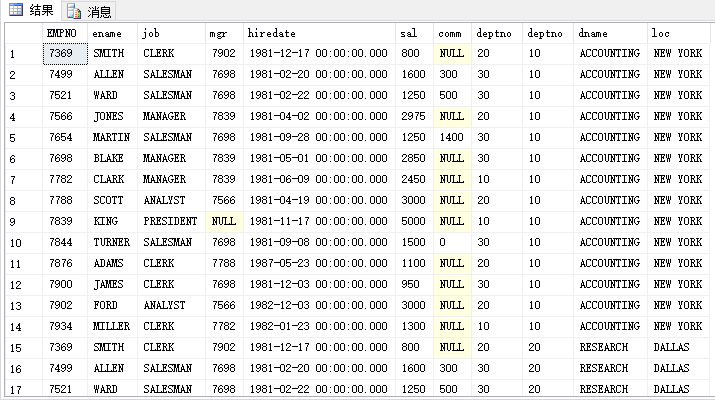Click ename cell MARTIN in row 5

[x=113, y=138]
